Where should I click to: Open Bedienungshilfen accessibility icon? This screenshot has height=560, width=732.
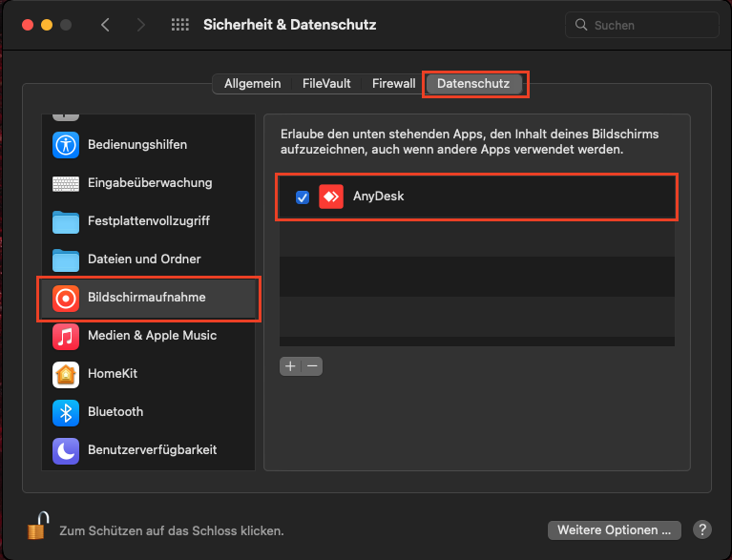pos(66,145)
